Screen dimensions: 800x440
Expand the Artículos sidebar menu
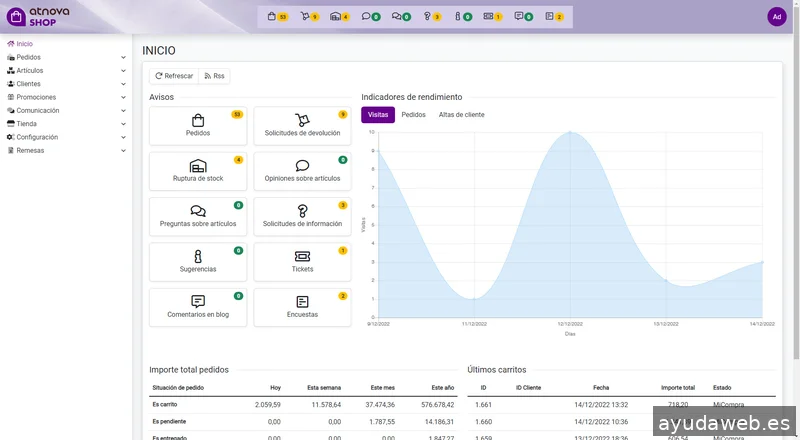pos(66,70)
